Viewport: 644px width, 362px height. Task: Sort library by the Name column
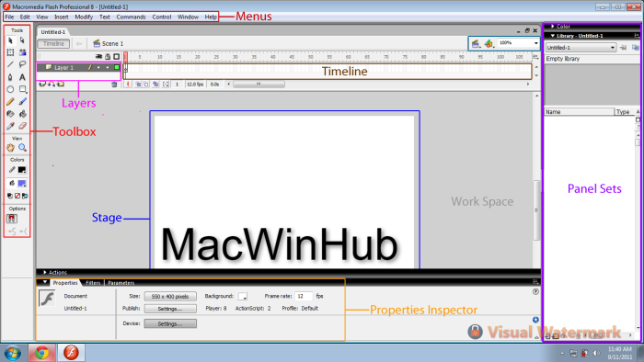click(x=579, y=111)
